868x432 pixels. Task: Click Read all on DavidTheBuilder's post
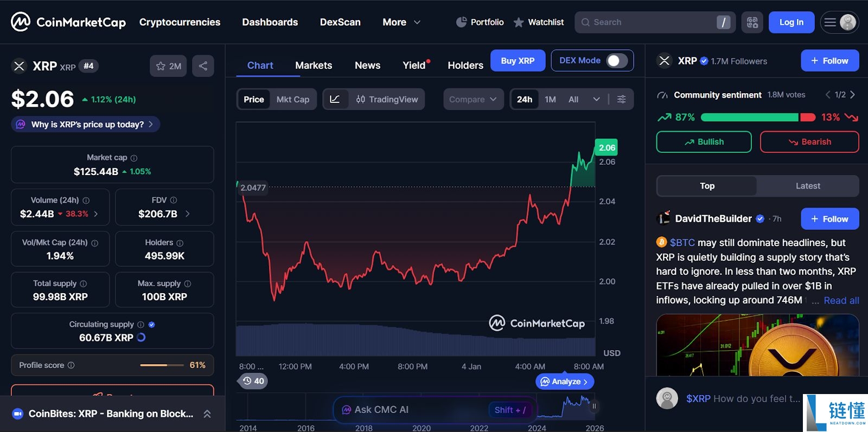click(x=841, y=301)
